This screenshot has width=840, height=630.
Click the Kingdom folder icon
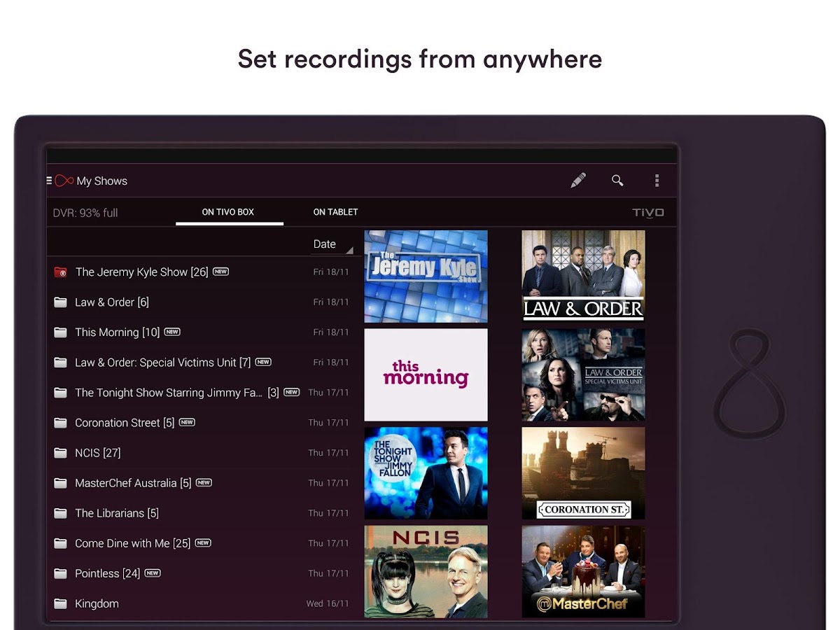click(61, 603)
